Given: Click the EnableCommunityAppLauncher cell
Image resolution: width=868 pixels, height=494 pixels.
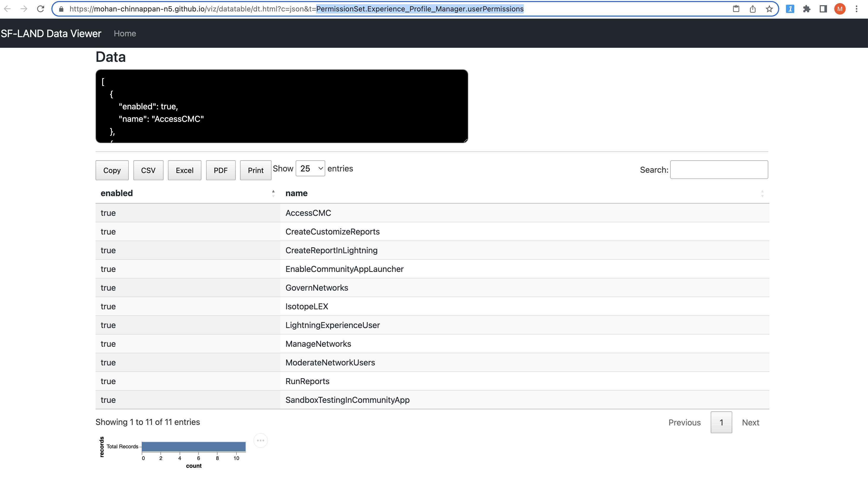Looking at the screenshot, I should [525, 269].
